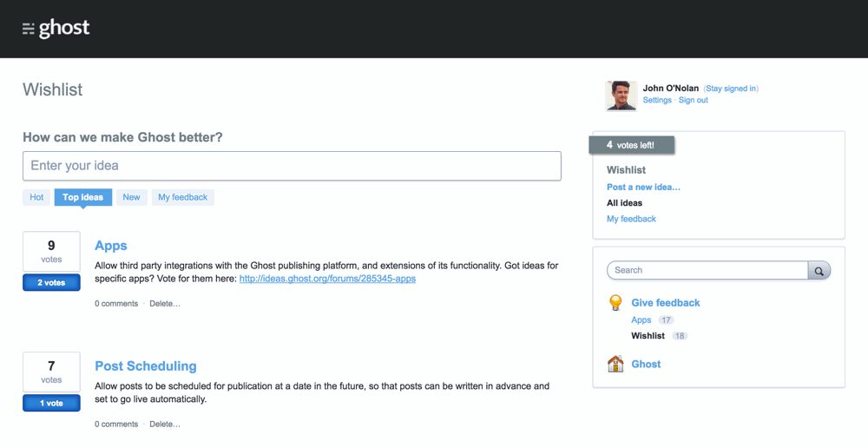Click the search magnifier button

tap(819, 271)
